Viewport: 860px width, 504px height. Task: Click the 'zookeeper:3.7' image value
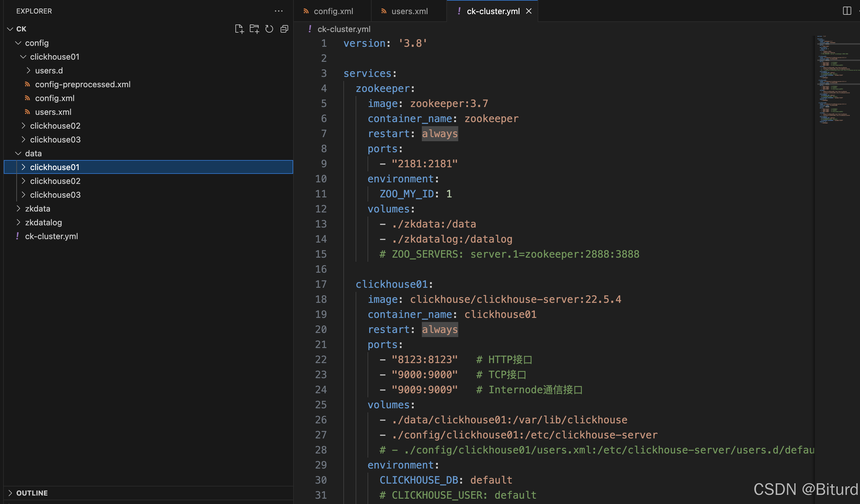pyautogui.click(x=449, y=103)
